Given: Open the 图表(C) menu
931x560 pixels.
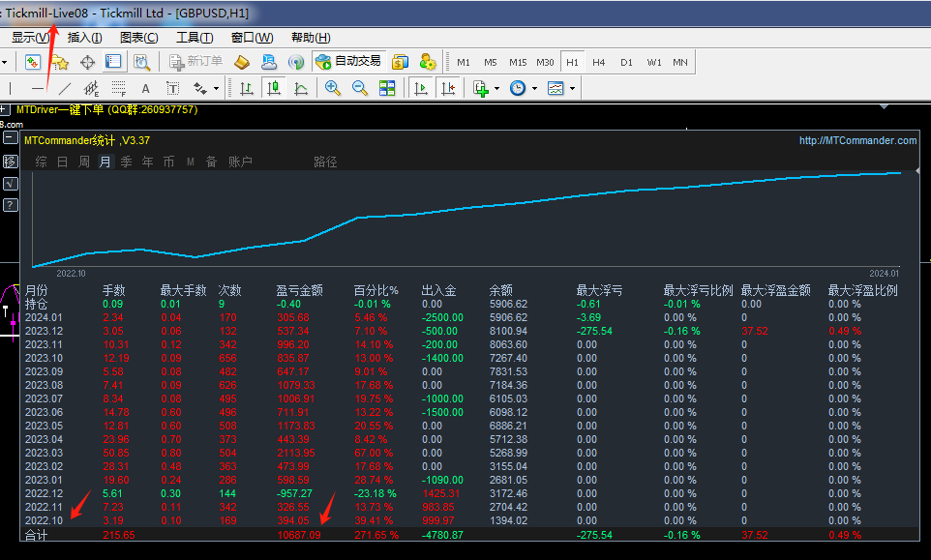Looking at the screenshot, I should click(139, 38).
